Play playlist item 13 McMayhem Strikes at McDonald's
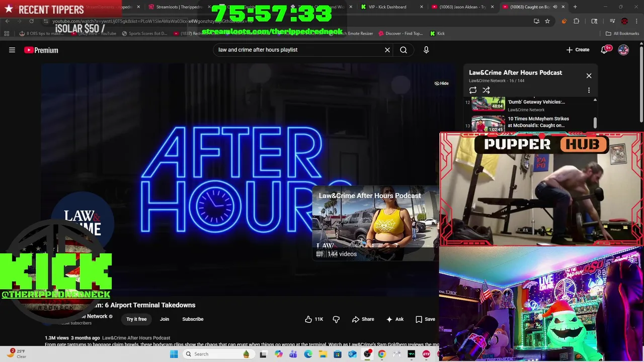 531,123
